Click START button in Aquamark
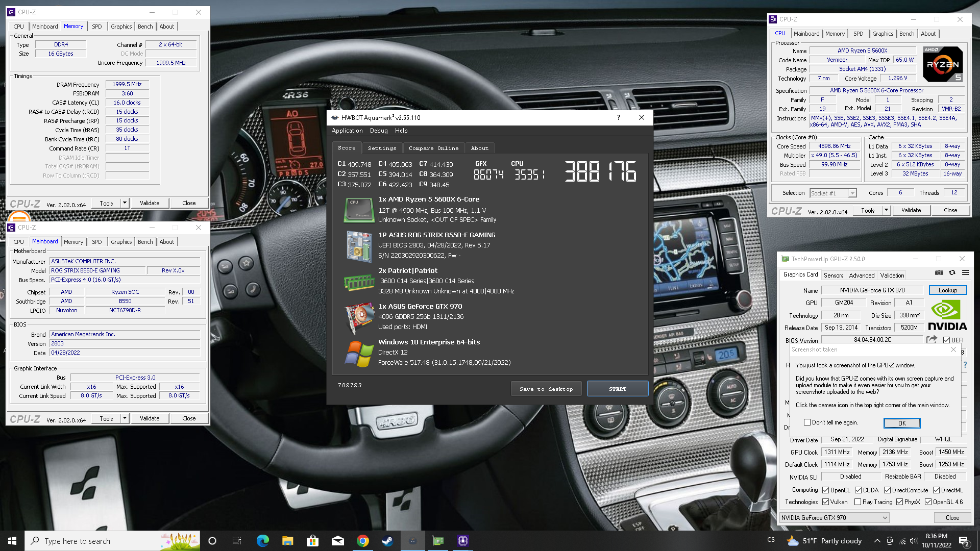The image size is (980, 551). pos(618,389)
